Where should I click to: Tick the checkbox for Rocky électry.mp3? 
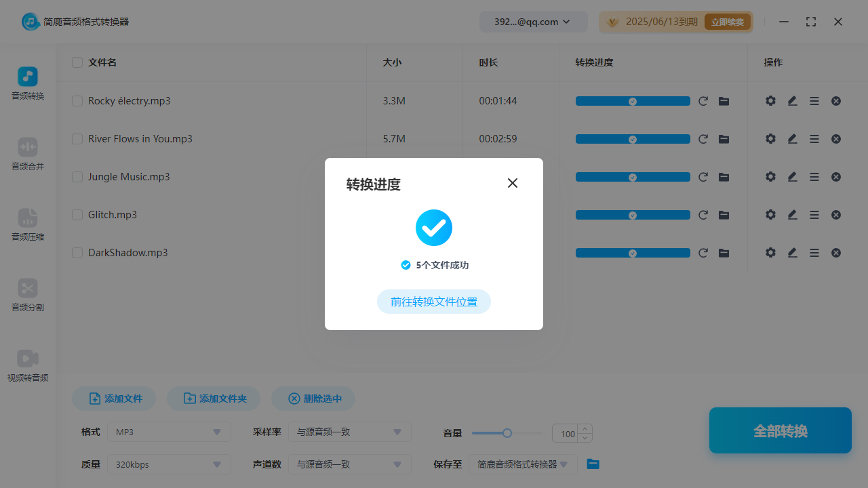77,101
